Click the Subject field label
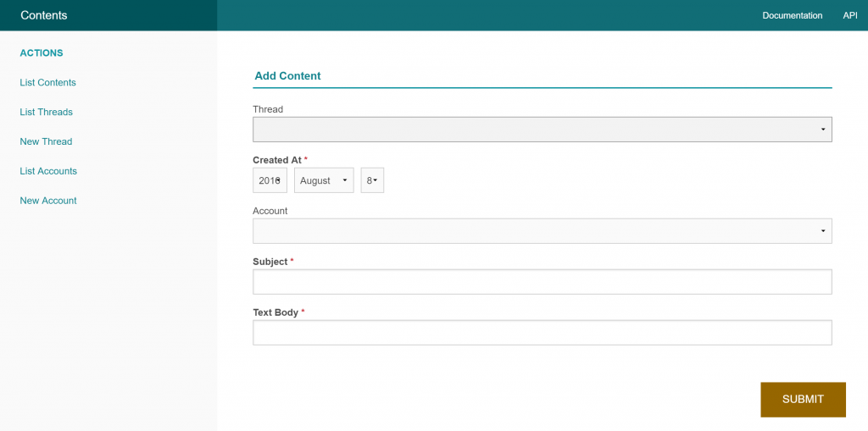The image size is (868, 431). [x=270, y=262]
